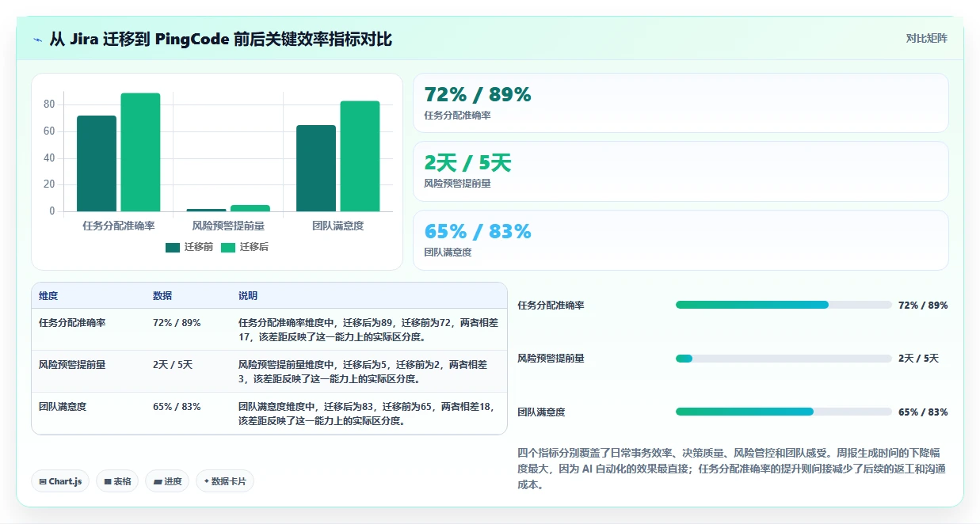
Task: Click the chart x-axis label 风险预警提前量
Action: [x=228, y=226]
